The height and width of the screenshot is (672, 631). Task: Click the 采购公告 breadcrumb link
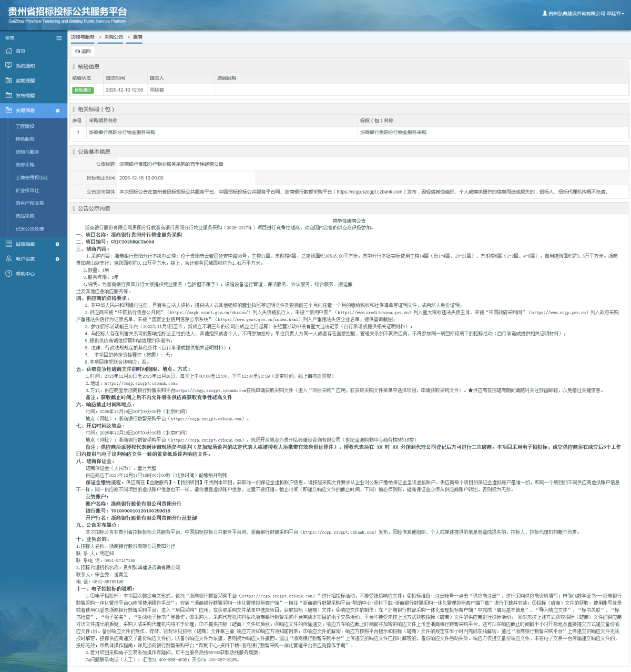(114, 37)
